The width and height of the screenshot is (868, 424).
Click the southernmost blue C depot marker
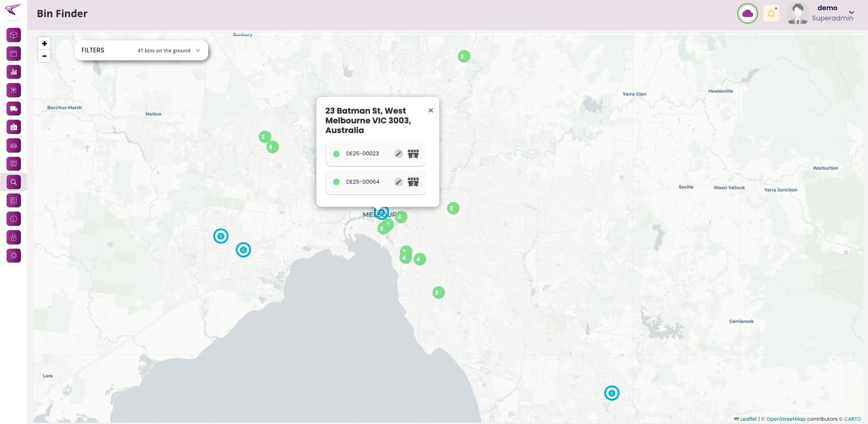coord(612,393)
